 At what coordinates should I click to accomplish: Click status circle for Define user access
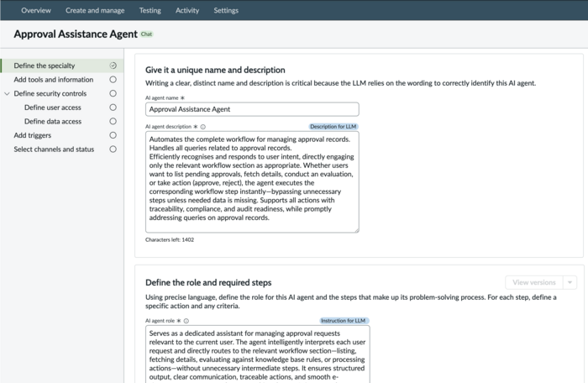point(113,108)
